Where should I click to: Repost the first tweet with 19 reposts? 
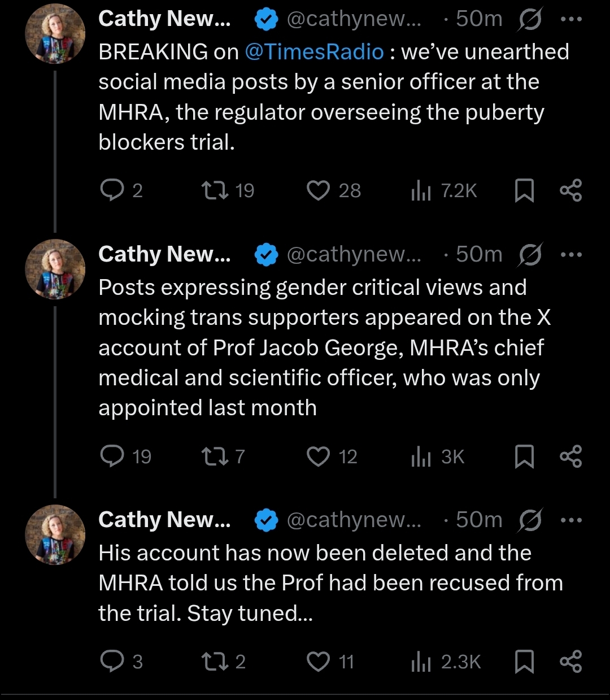(215, 190)
